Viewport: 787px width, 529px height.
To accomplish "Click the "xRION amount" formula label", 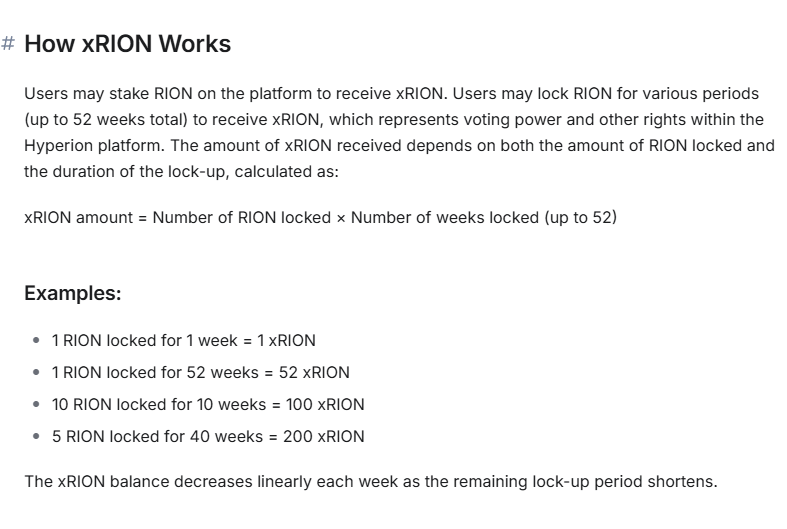I will [78, 216].
